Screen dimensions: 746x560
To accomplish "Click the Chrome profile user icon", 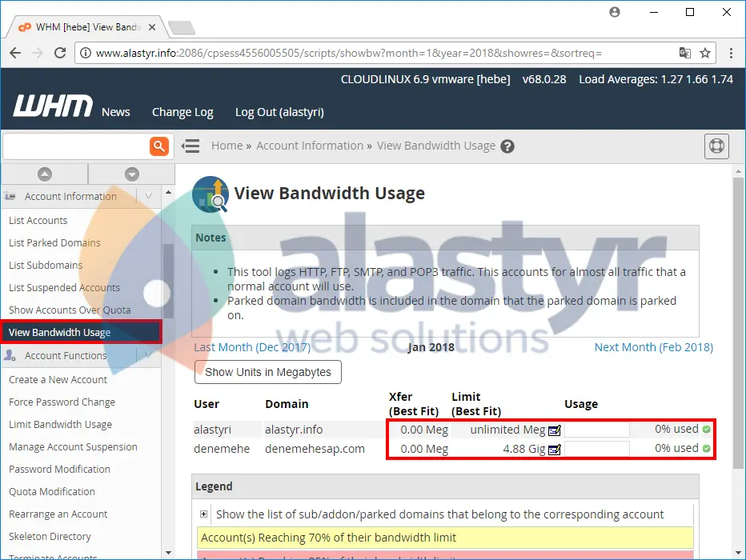I will coord(615,12).
